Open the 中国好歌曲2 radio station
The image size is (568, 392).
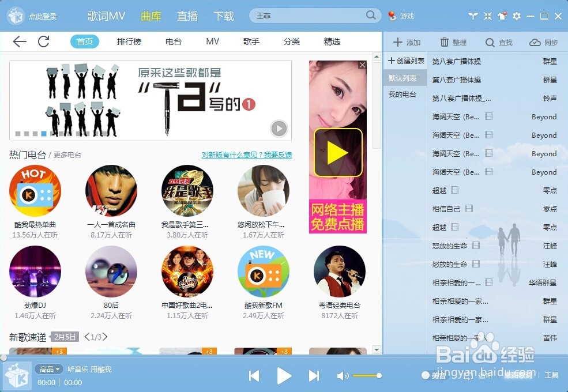[187, 272]
